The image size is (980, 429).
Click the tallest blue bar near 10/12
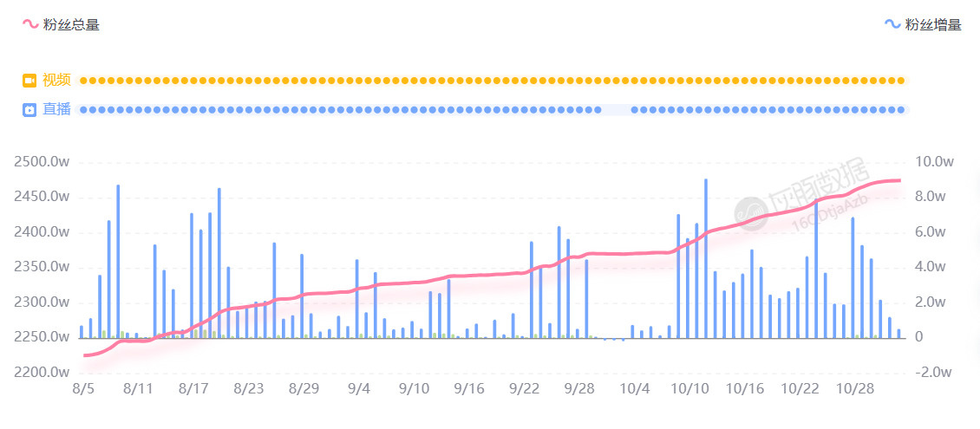coord(706,258)
